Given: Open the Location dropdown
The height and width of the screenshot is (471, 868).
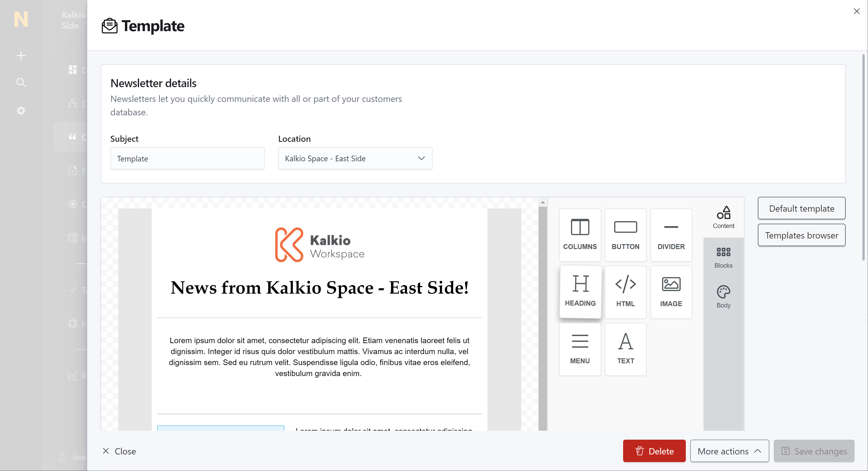Looking at the screenshot, I should coord(355,158).
